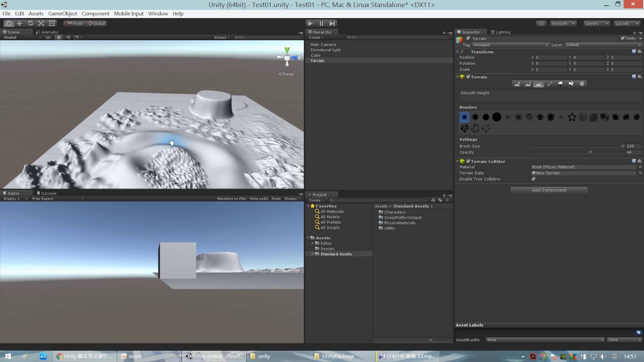Image resolution: width=644 pixels, height=362 pixels.
Task: Open the Window menu
Action: 158,14
